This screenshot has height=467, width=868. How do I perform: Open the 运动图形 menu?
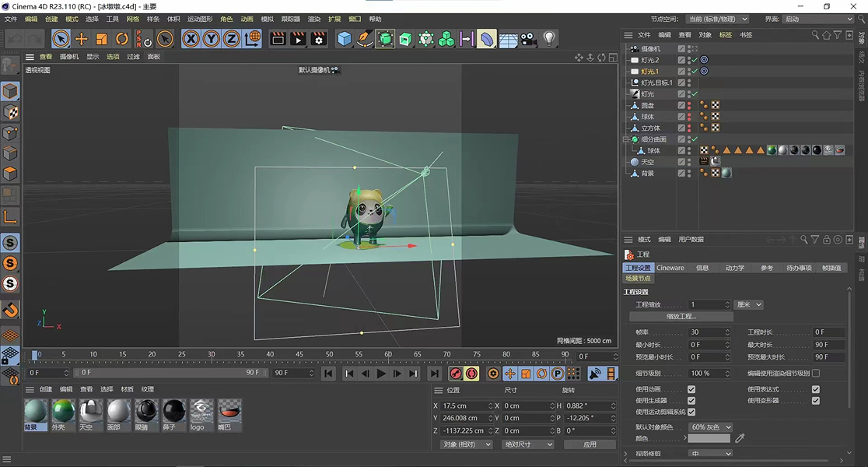199,19
